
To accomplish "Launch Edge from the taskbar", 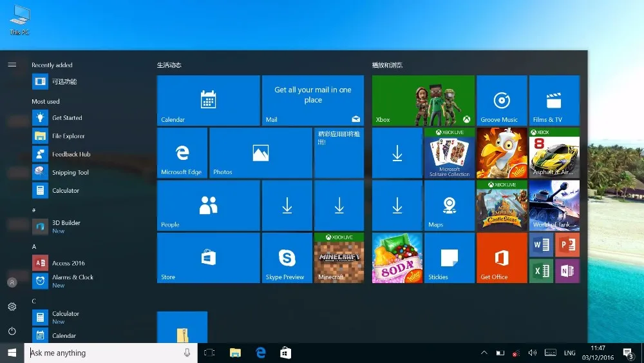I will 260,353.
